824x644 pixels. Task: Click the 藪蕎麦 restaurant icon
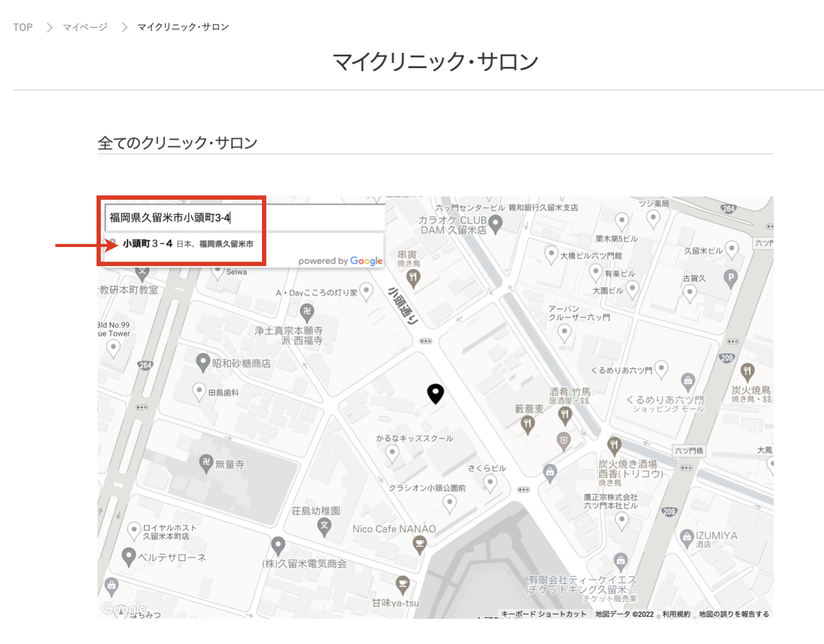(x=527, y=424)
